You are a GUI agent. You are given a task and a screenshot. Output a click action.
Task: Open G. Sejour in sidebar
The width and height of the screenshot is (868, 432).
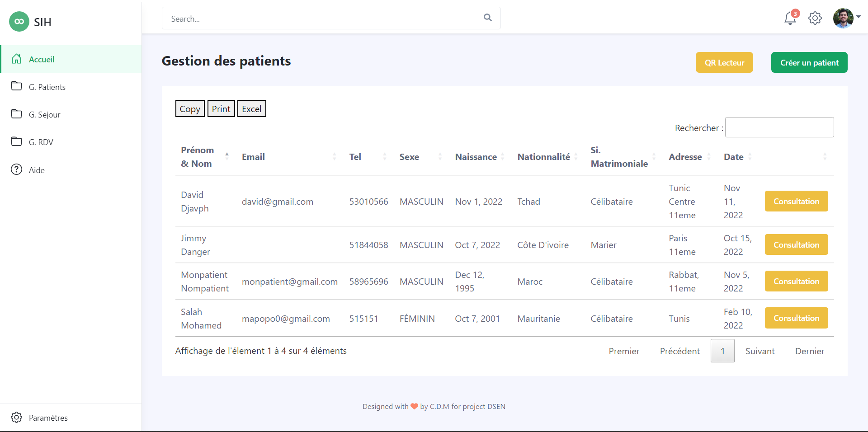pyautogui.click(x=44, y=115)
